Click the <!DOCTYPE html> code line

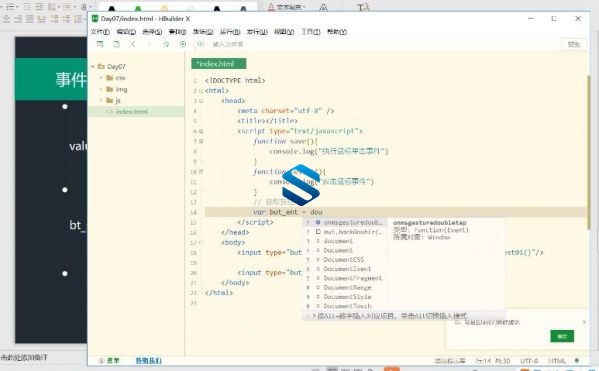pyautogui.click(x=235, y=81)
